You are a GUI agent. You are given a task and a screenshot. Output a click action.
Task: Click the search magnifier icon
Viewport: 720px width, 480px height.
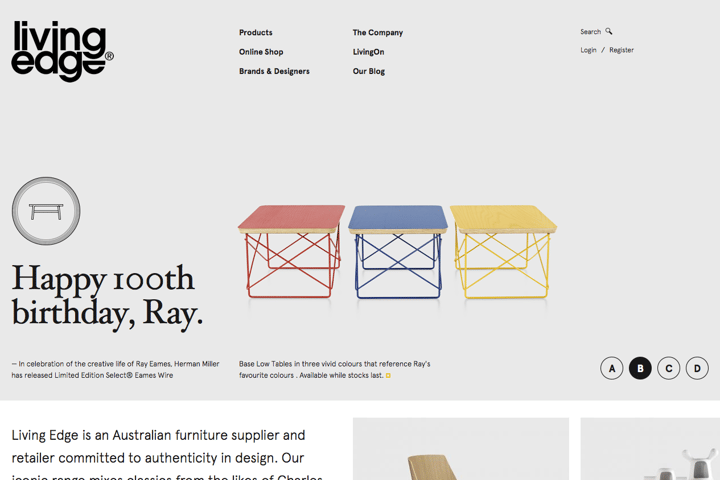pyautogui.click(x=608, y=31)
